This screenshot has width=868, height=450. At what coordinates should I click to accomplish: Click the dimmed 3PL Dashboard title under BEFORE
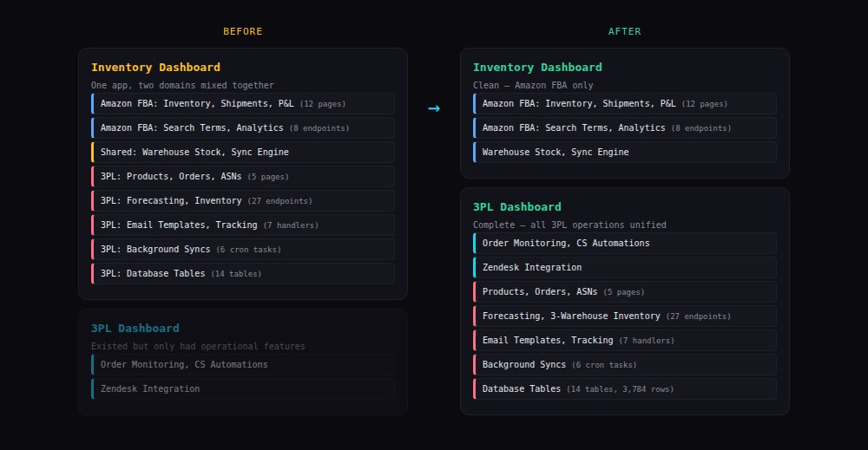click(x=135, y=329)
